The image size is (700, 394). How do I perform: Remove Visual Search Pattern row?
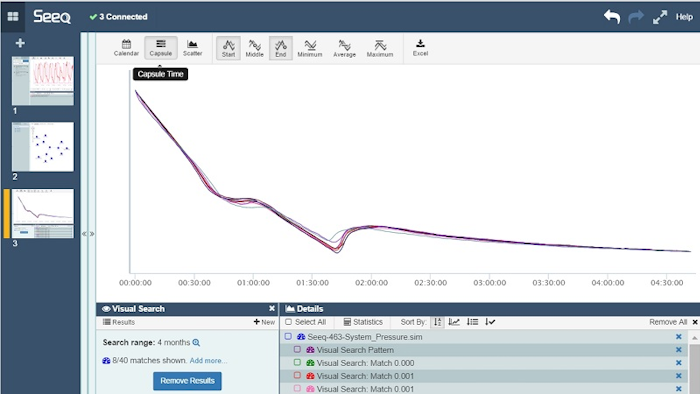[x=679, y=350]
